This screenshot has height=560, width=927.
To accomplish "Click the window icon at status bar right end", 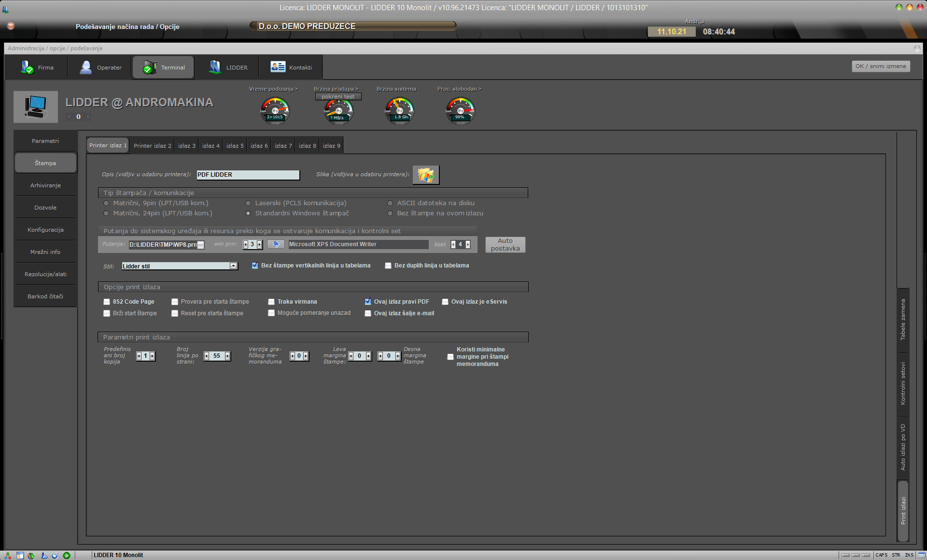I will [x=922, y=555].
